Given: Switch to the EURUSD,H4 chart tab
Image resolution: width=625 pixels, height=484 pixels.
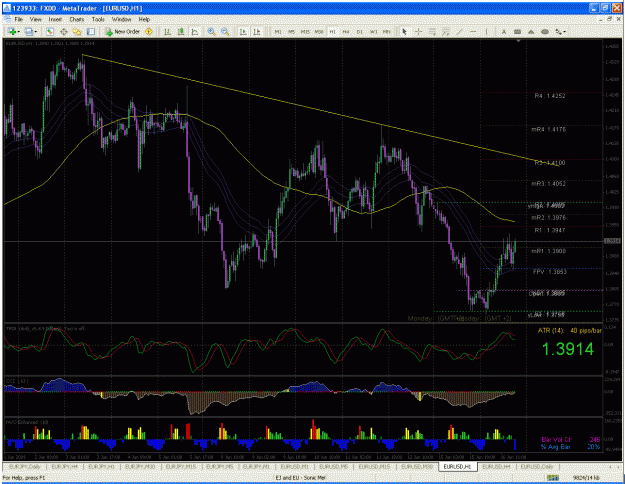Looking at the screenshot, I should (x=496, y=466).
